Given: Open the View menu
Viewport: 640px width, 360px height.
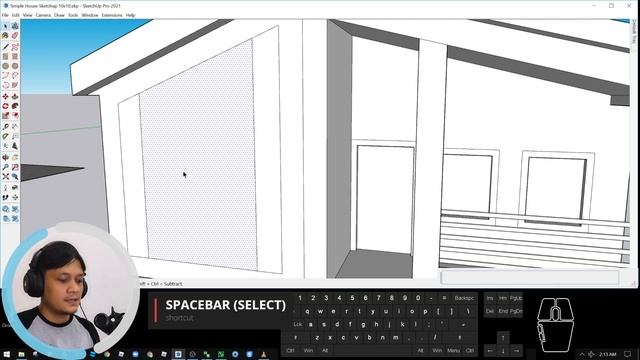Looking at the screenshot, I should pos(27,15).
